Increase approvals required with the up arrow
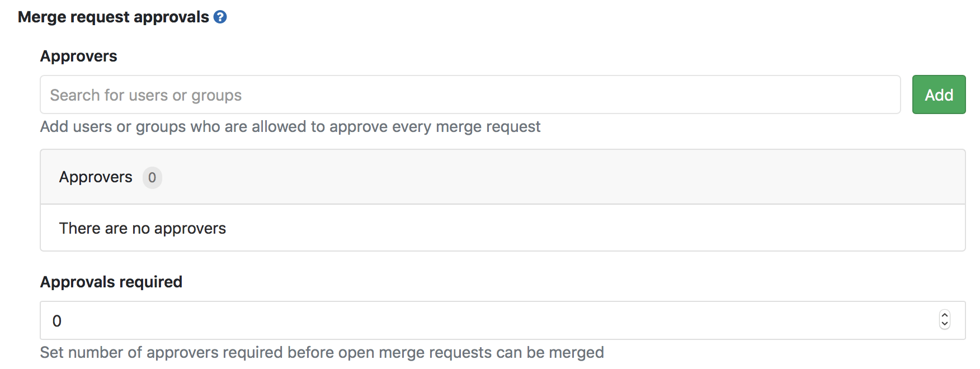This screenshot has height=369, width=980. [945, 315]
